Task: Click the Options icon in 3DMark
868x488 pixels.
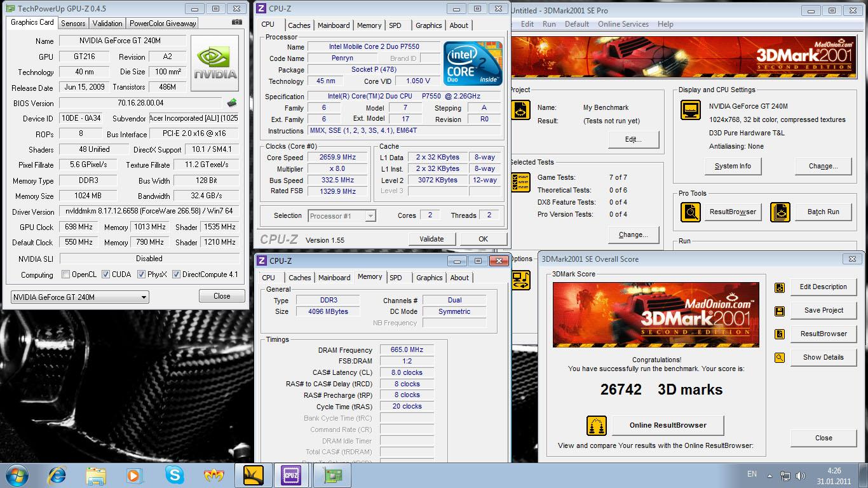Action: (520, 280)
